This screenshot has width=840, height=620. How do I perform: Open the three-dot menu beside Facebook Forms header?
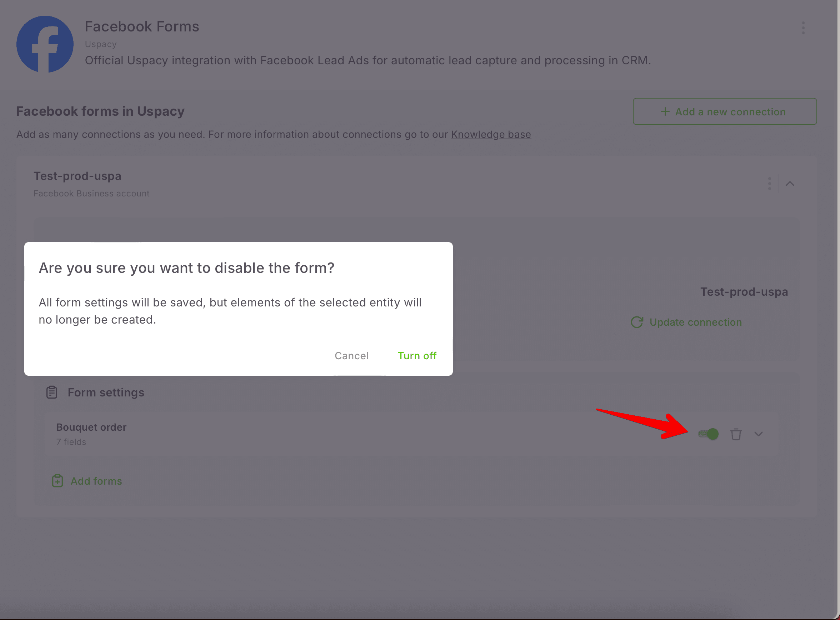[x=803, y=28]
